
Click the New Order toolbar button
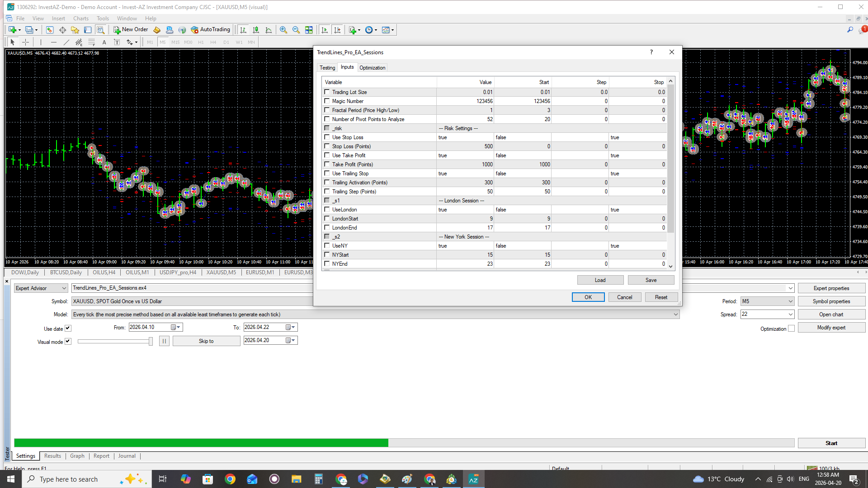[x=131, y=30]
